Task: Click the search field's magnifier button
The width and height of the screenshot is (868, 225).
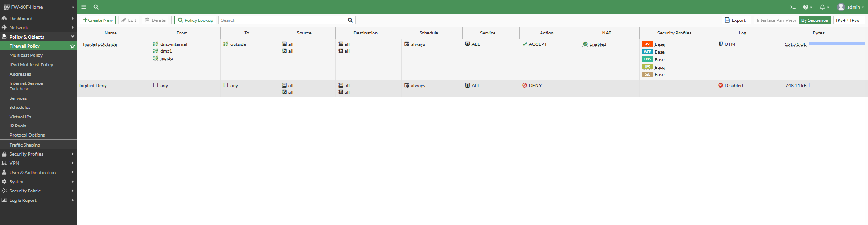Action: 350,20
